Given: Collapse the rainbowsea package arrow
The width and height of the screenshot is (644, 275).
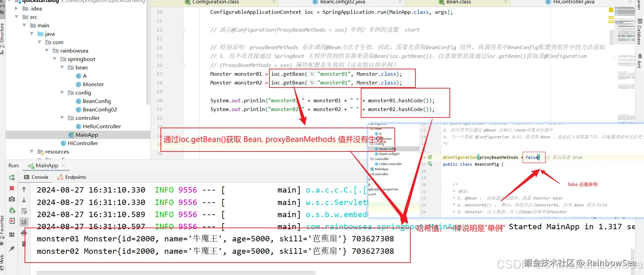Looking at the screenshot, I should [47, 50].
